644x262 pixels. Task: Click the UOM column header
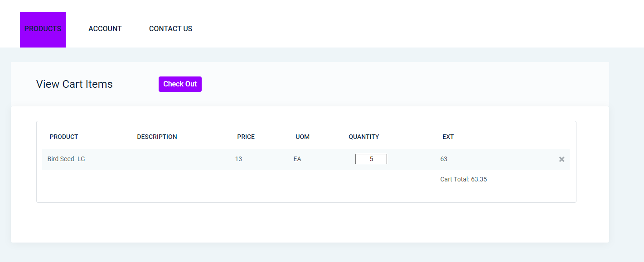coord(302,137)
